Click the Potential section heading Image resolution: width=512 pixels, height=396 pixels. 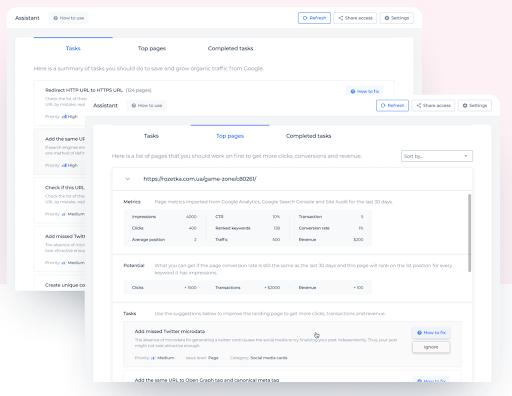click(x=134, y=266)
